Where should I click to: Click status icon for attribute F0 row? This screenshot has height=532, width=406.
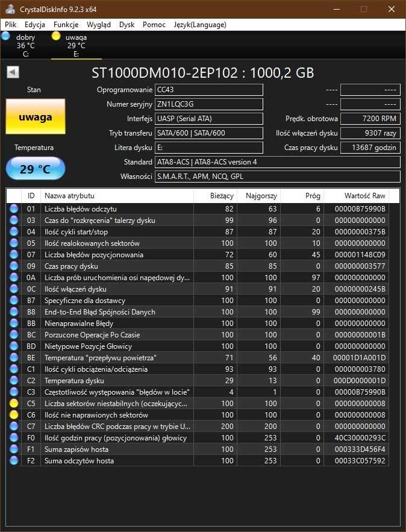[x=14, y=437]
